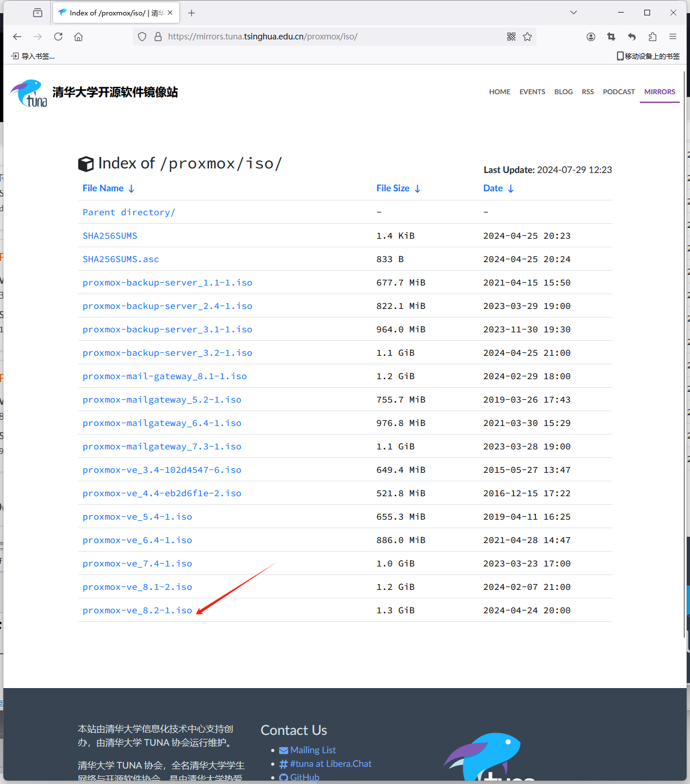Download proxmox-mailgateway_6.4-1.iso
This screenshot has width=690, height=784.
[x=162, y=423]
